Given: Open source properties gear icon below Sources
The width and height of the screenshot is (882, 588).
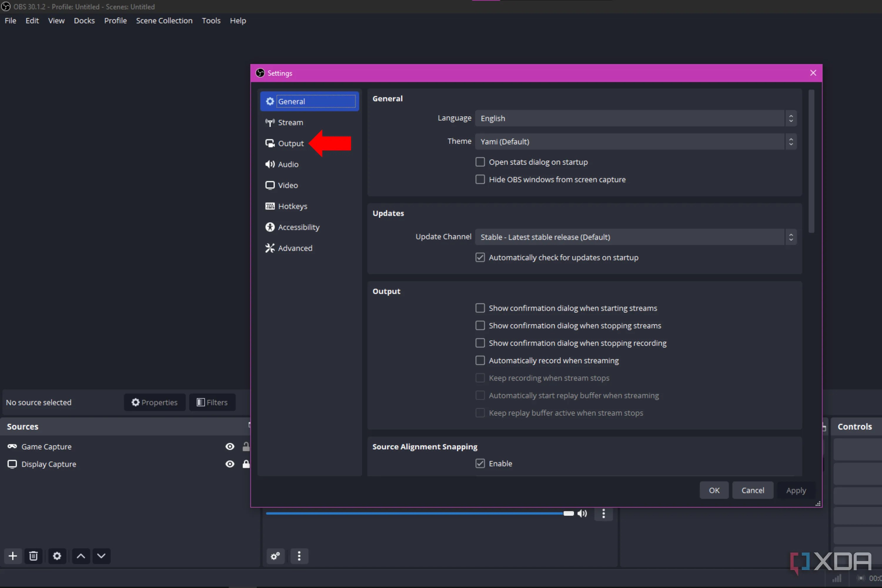Looking at the screenshot, I should coord(57,556).
